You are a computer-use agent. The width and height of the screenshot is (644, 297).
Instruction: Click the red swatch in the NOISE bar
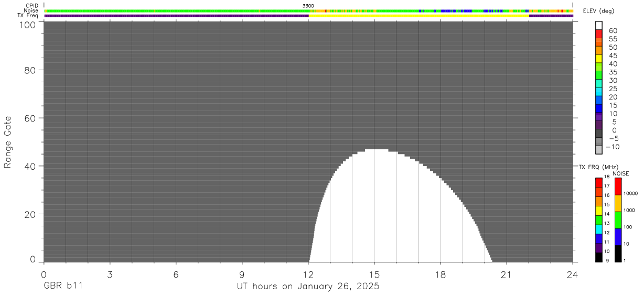(x=618, y=186)
